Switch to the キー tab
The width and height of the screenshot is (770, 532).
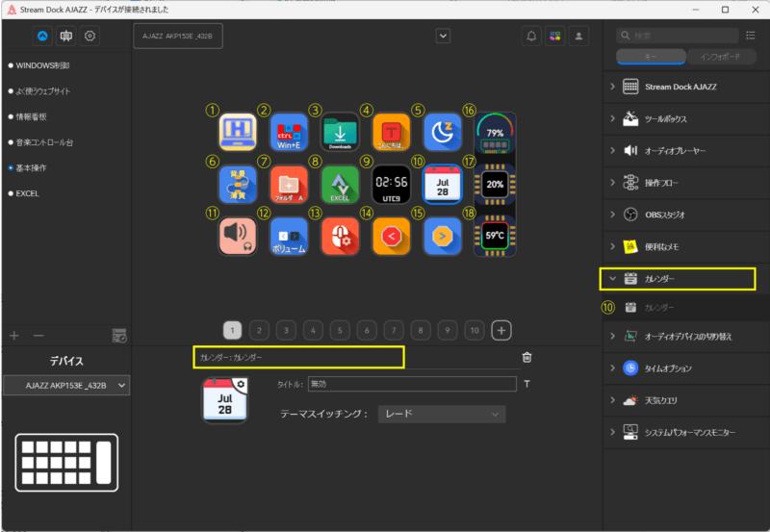pos(651,57)
